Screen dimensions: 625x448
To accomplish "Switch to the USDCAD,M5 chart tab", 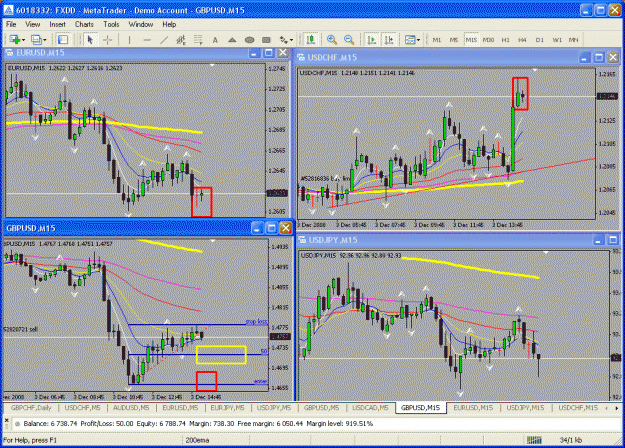I will click(x=370, y=408).
